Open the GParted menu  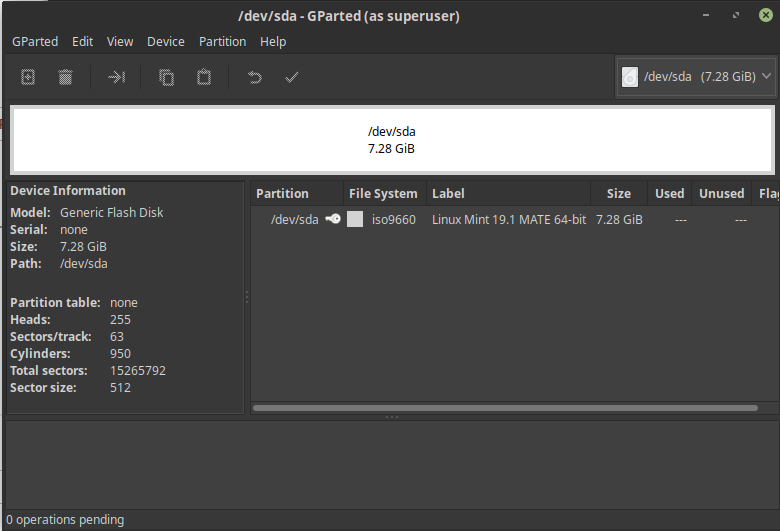click(x=35, y=41)
